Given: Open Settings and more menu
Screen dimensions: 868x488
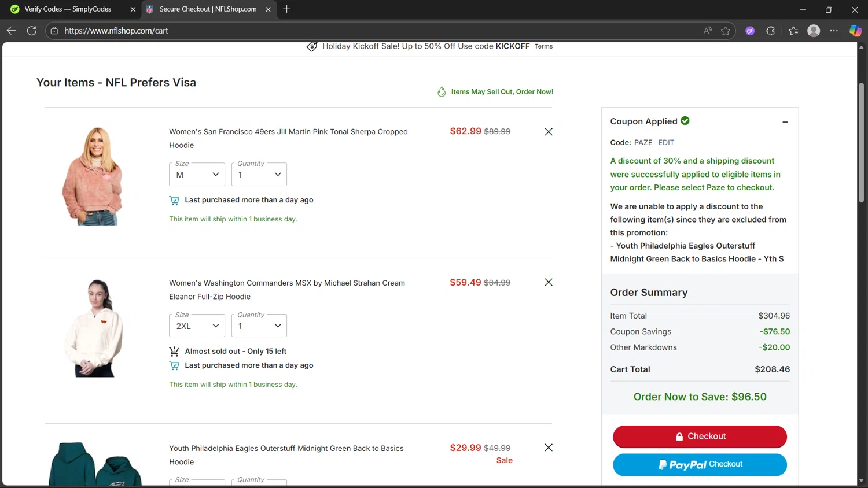Looking at the screenshot, I should tap(834, 31).
